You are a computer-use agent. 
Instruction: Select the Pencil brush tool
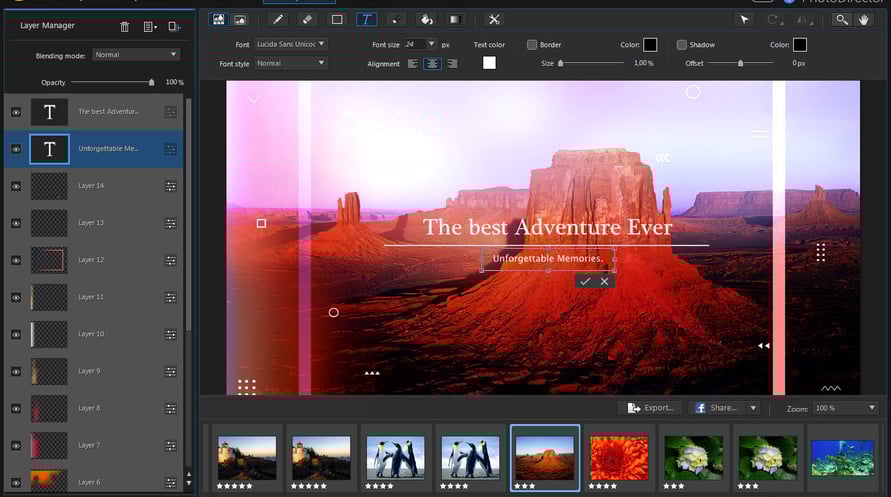pos(278,20)
